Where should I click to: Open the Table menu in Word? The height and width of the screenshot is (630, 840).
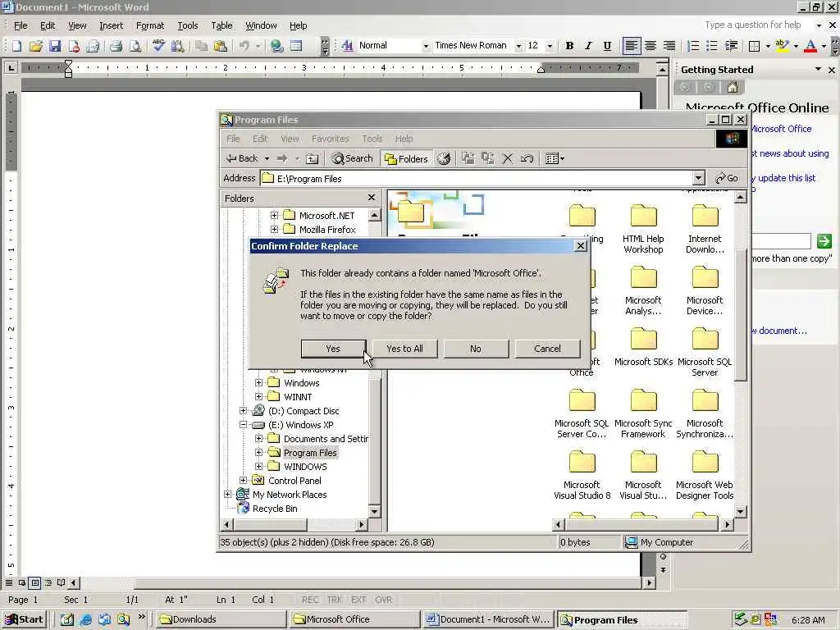pyautogui.click(x=221, y=25)
